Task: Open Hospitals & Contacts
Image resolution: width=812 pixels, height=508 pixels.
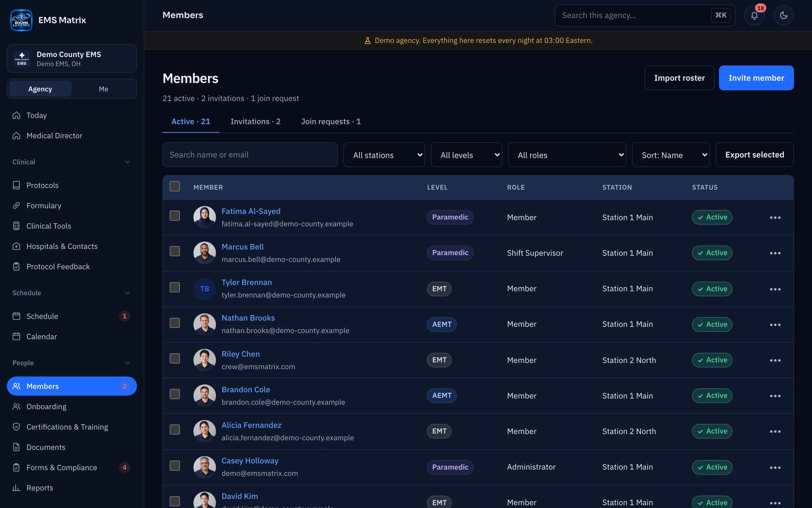Action: point(72,246)
